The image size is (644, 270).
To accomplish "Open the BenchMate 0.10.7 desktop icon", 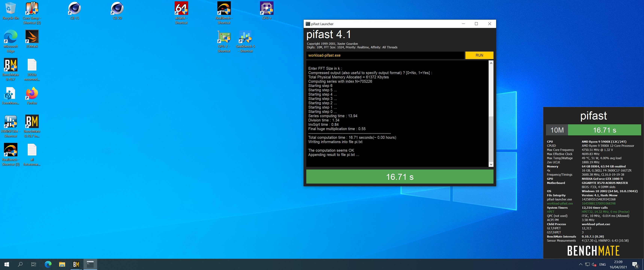I will [10, 70].
